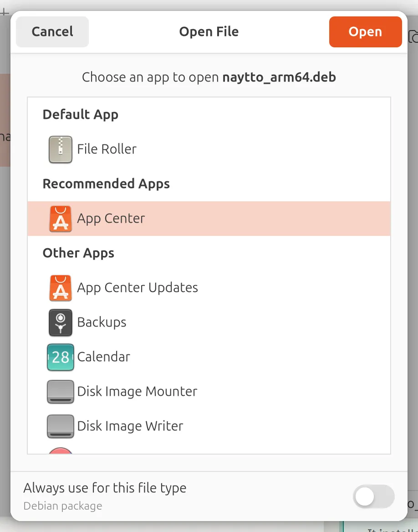Click the Calendar icon showing 28
Viewport: 418px width, 532px height.
click(x=61, y=357)
